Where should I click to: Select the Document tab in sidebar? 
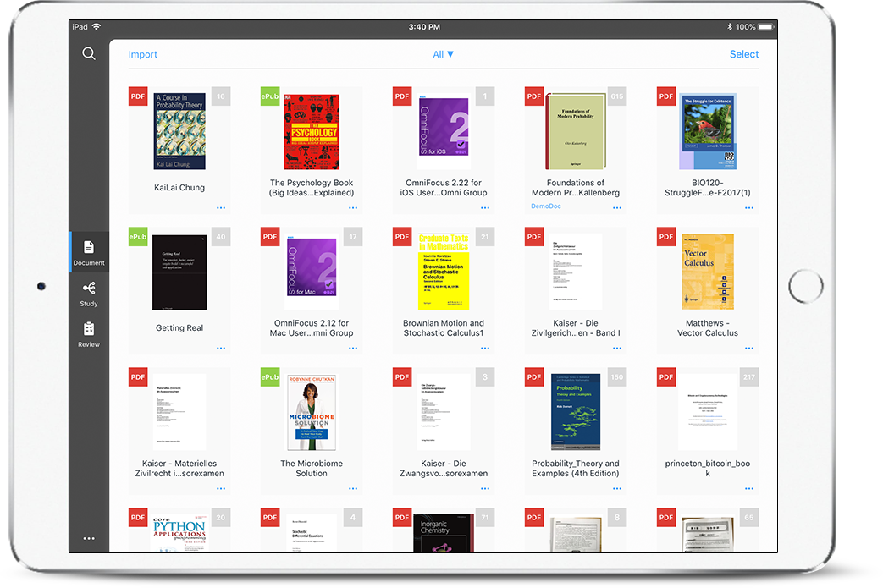(89, 251)
